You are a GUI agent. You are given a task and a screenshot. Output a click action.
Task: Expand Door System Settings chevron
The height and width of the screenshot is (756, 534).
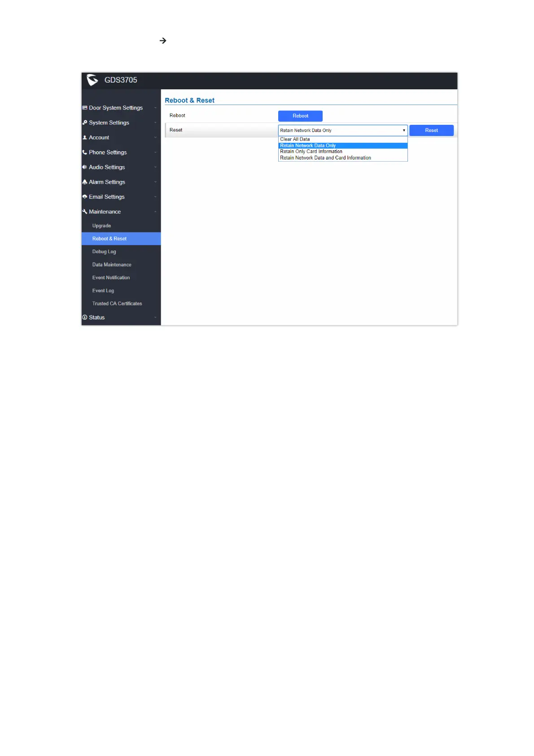coord(156,108)
